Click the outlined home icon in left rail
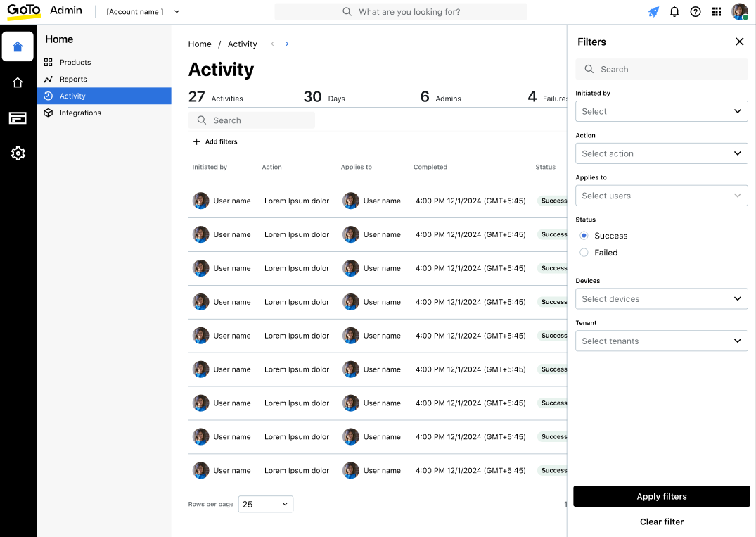This screenshot has width=756, height=537. [x=18, y=83]
